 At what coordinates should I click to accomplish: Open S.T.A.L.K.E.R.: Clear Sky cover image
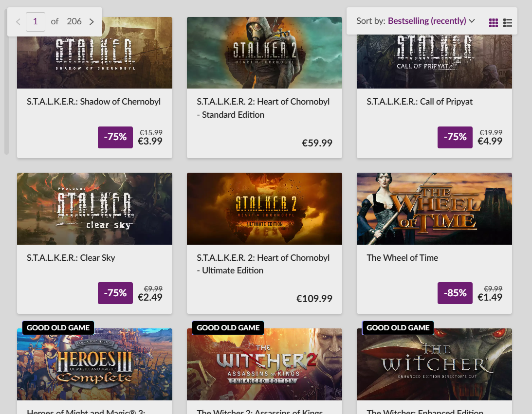click(x=94, y=208)
